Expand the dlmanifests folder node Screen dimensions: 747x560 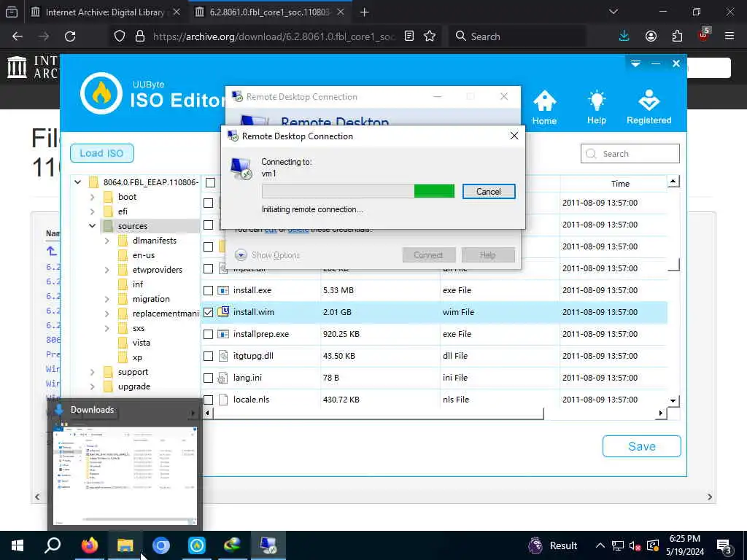tap(107, 241)
